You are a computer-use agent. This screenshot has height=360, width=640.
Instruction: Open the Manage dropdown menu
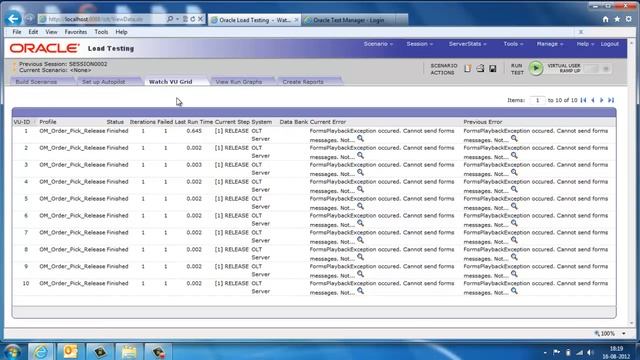[549, 44]
